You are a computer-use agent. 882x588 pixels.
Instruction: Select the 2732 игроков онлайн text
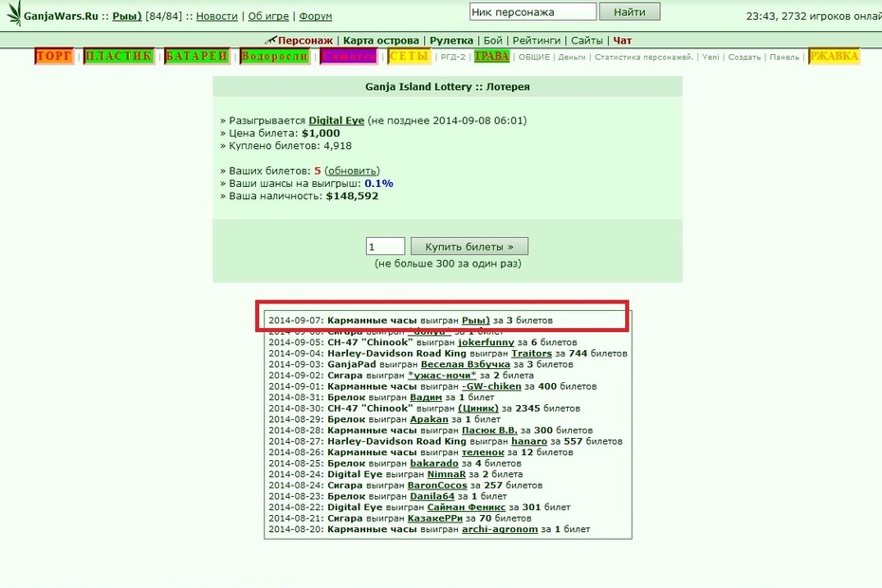point(832,16)
